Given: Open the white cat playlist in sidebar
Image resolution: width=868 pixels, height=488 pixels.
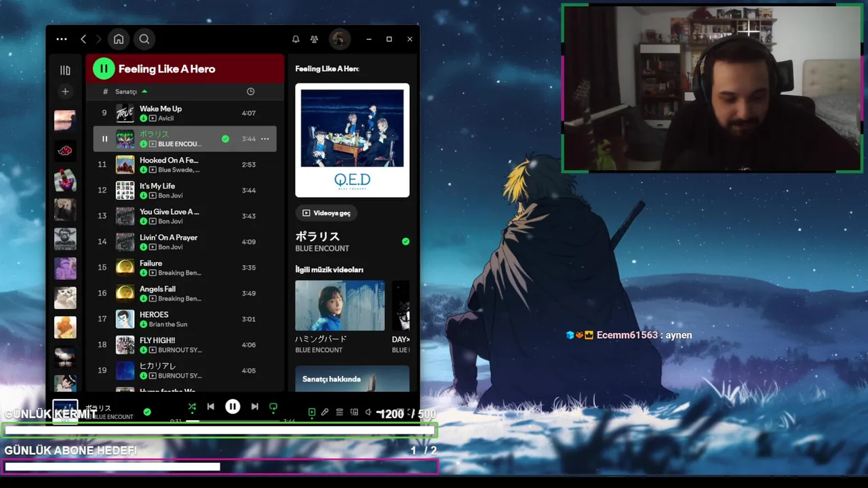Looking at the screenshot, I should pyautogui.click(x=65, y=298).
